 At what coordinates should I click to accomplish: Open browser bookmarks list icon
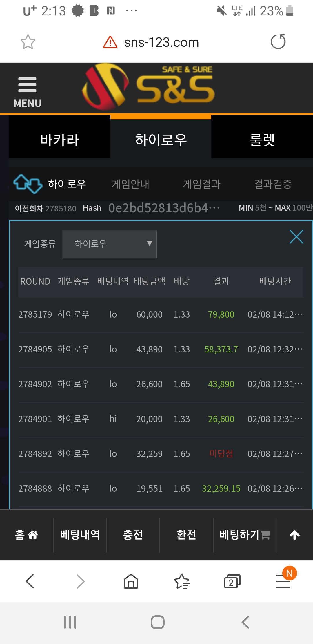pos(182,581)
